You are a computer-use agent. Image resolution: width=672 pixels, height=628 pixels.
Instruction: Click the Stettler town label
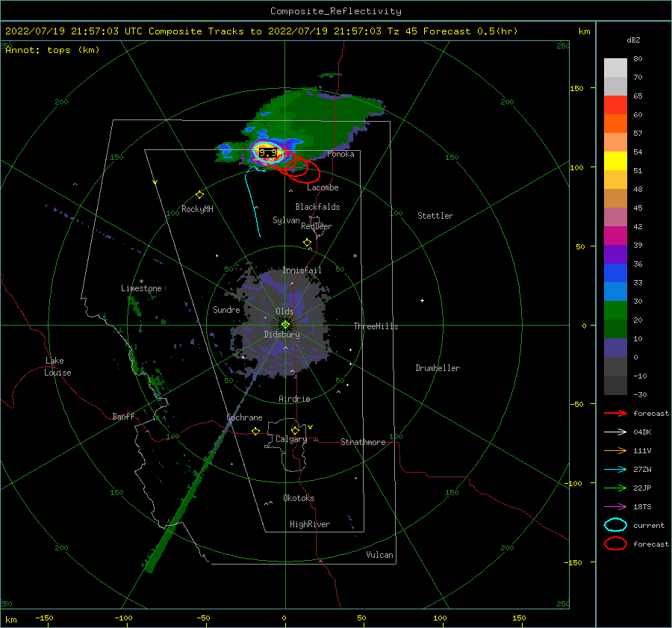tap(435, 216)
